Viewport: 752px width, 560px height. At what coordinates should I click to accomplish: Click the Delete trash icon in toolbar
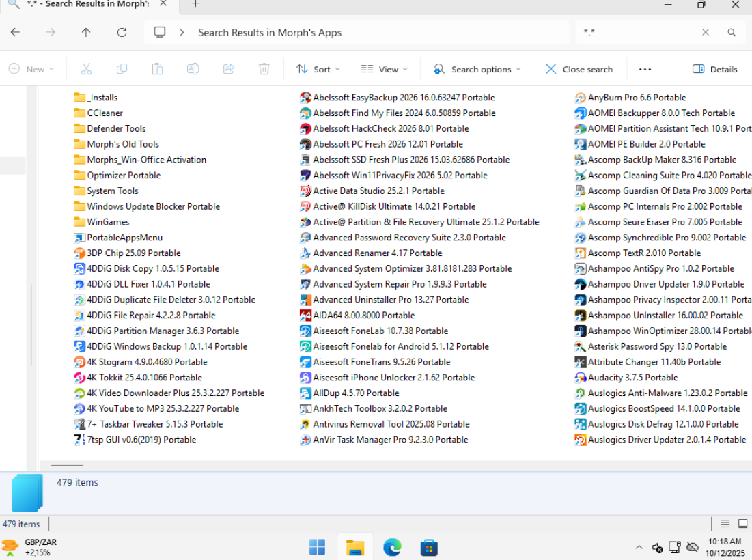264,69
